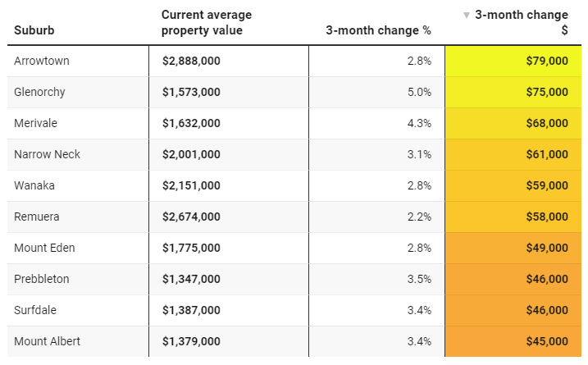Click Glenorchy's 5.0% change value

(418, 92)
